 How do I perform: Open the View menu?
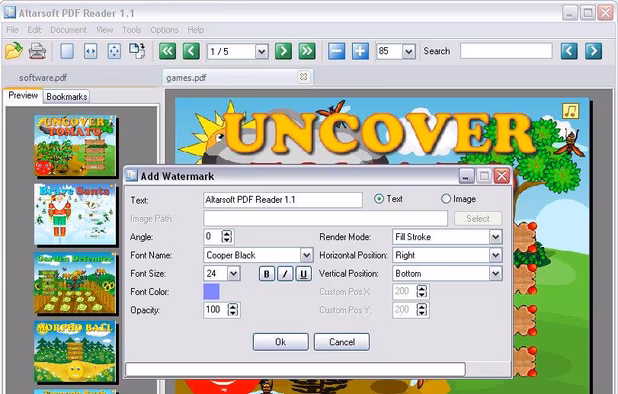(104, 30)
